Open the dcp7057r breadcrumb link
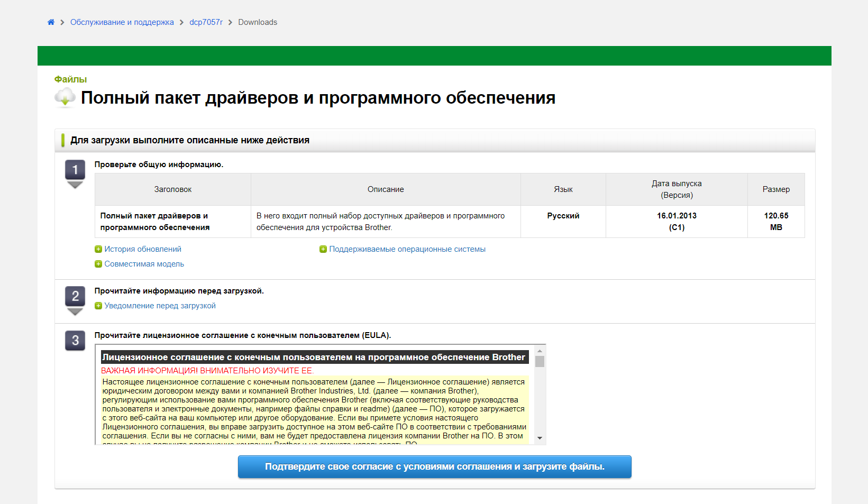The width and height of the screenshot is (868, 504). click(206, 22)
